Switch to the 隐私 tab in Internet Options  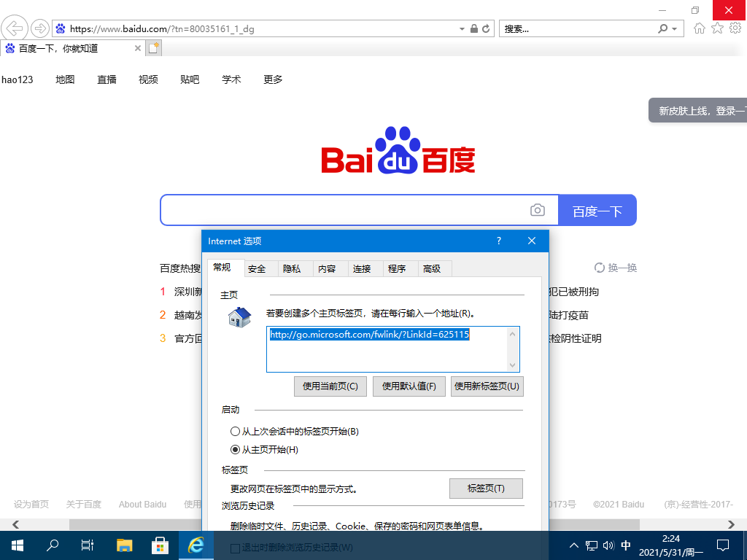pos(294,268)
